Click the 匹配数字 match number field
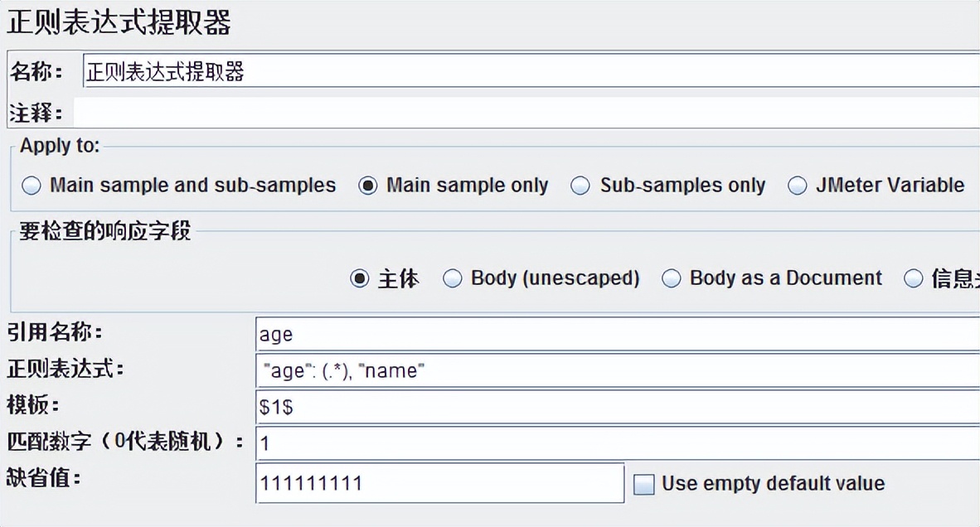 618,443
